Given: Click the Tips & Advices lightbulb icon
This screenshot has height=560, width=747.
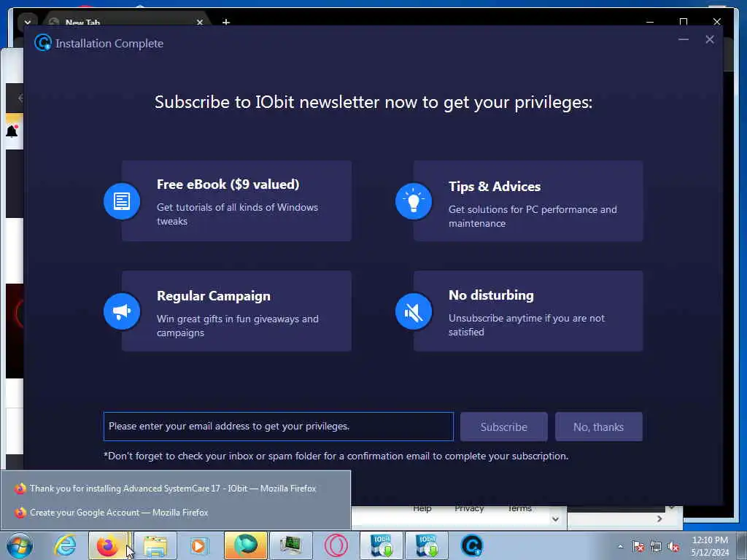Looking at the screenshot, I should 414,201.
